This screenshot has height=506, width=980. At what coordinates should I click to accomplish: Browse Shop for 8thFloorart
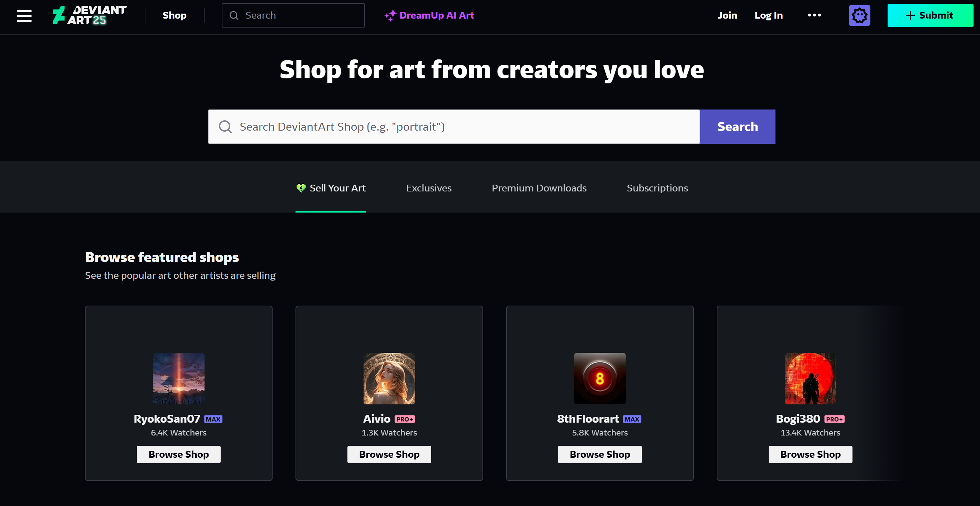coord(600,454)
